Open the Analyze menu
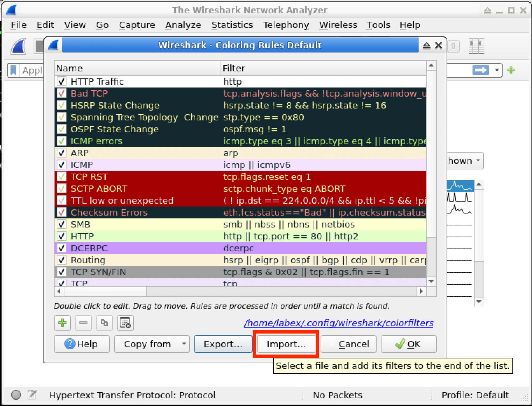 [x=183, y=25]
